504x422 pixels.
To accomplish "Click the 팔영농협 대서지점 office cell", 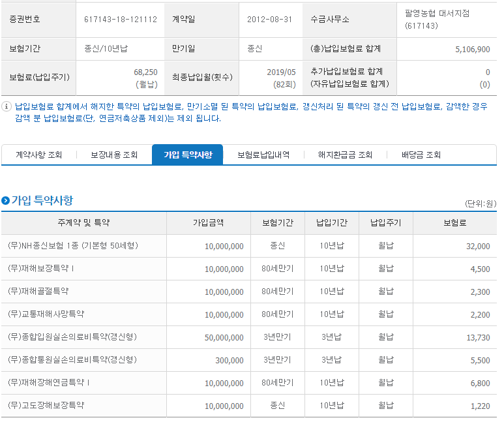I will [x=447, y=20].
